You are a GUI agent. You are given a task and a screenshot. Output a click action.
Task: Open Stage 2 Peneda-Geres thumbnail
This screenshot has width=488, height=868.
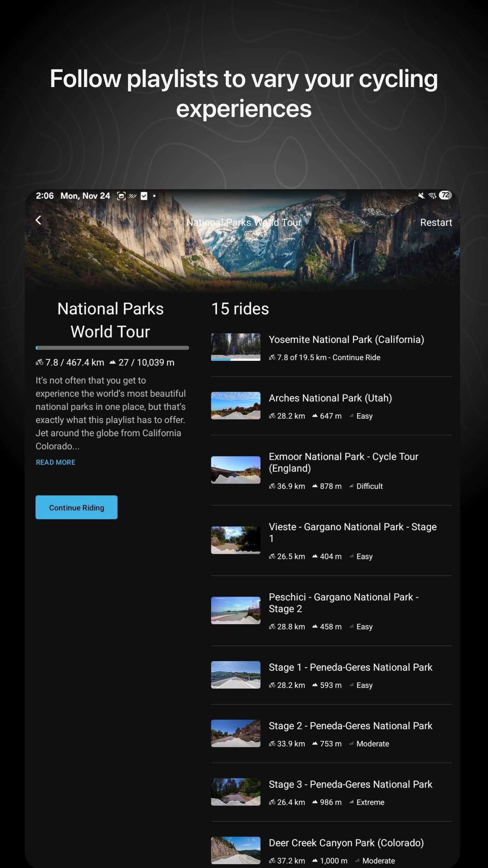(235, 733)
